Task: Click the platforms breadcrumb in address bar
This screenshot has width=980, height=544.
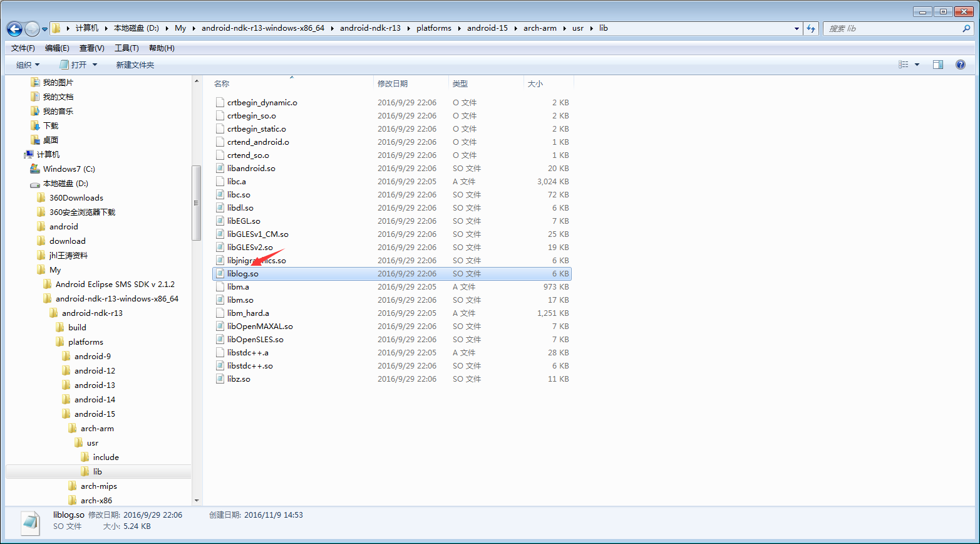Action: (x=434, y=28)
